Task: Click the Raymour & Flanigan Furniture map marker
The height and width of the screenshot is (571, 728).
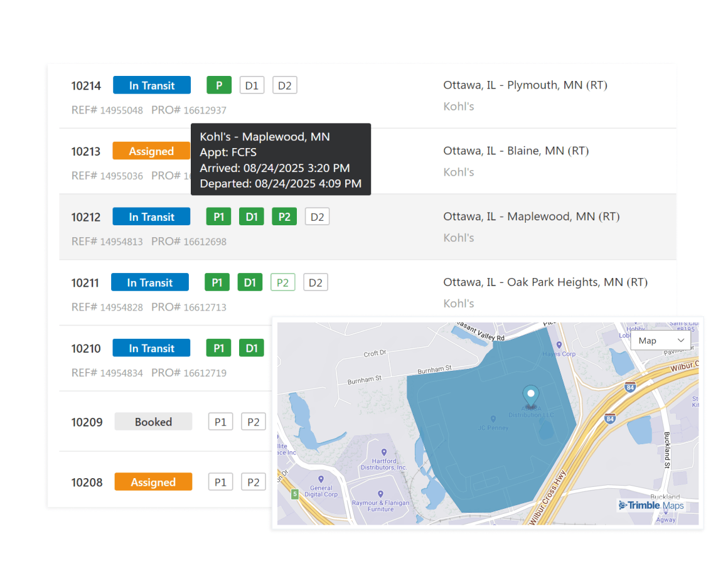Action: point(380,494)
